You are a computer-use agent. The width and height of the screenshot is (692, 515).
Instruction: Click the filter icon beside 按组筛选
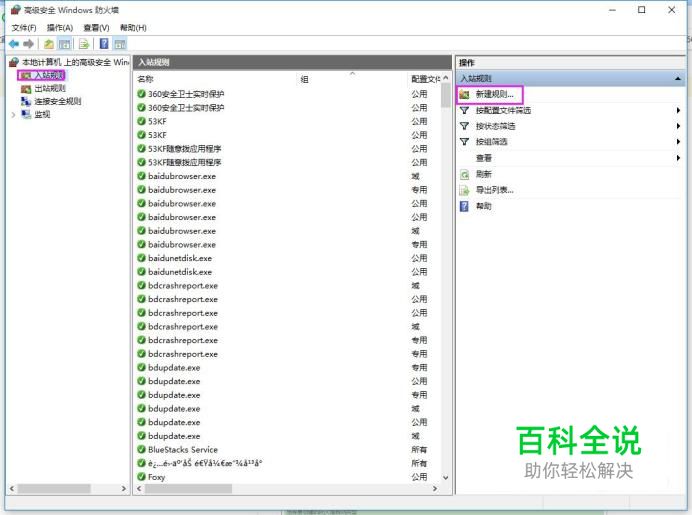click(x=464, y=142)
